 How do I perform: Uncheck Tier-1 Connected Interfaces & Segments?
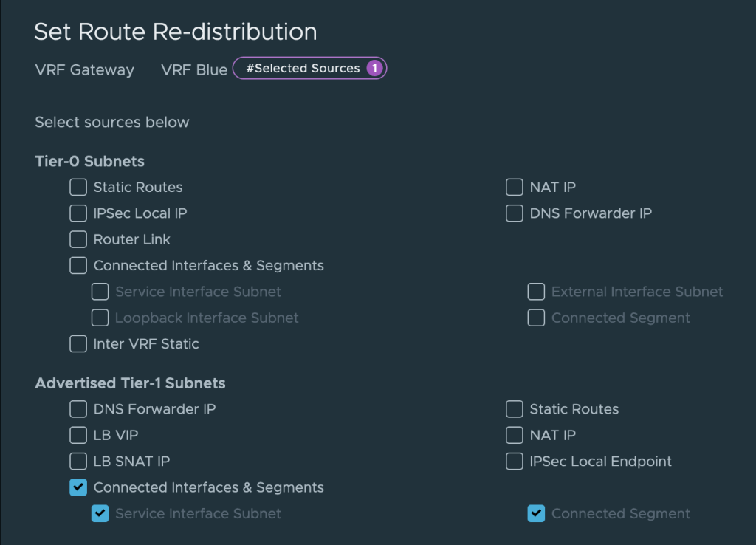tap(78, 487)
